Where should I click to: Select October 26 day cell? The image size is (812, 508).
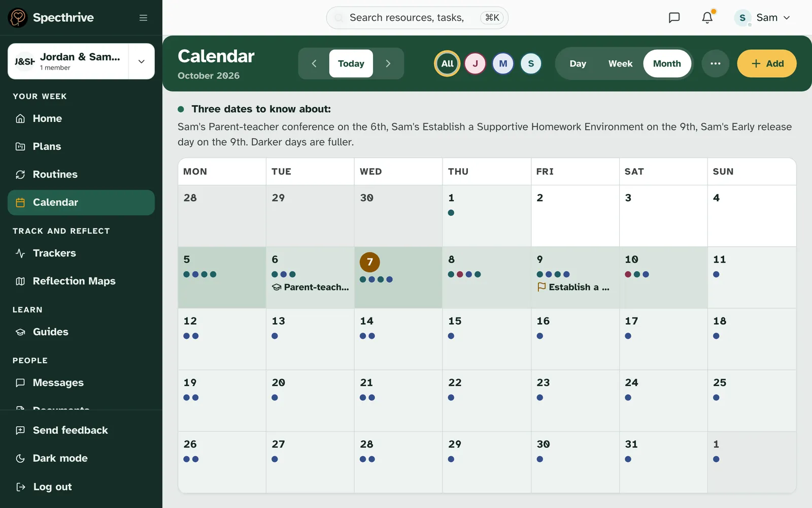(222, 462)
